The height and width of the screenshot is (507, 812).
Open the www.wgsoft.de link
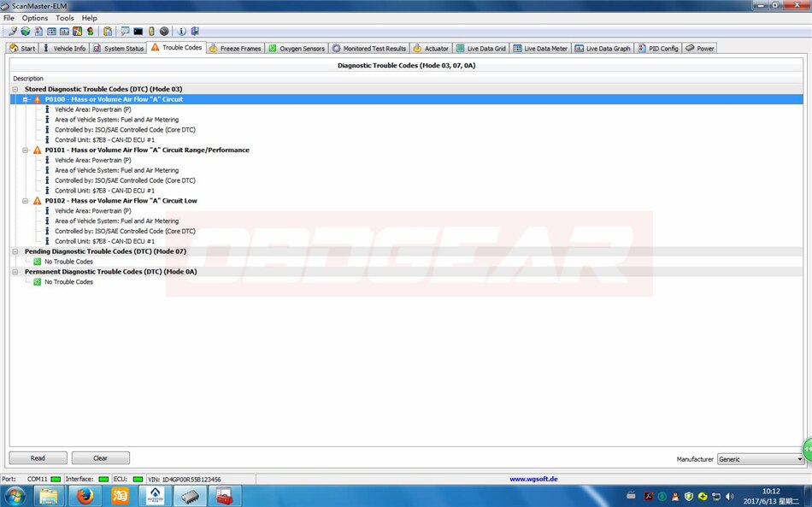point(533,479)
